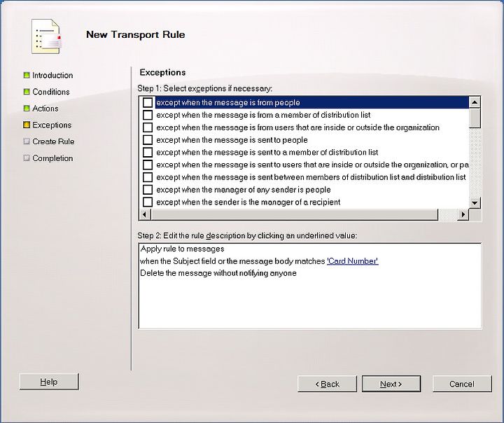Click the Cancel button
504x423 pixels.
462,384
